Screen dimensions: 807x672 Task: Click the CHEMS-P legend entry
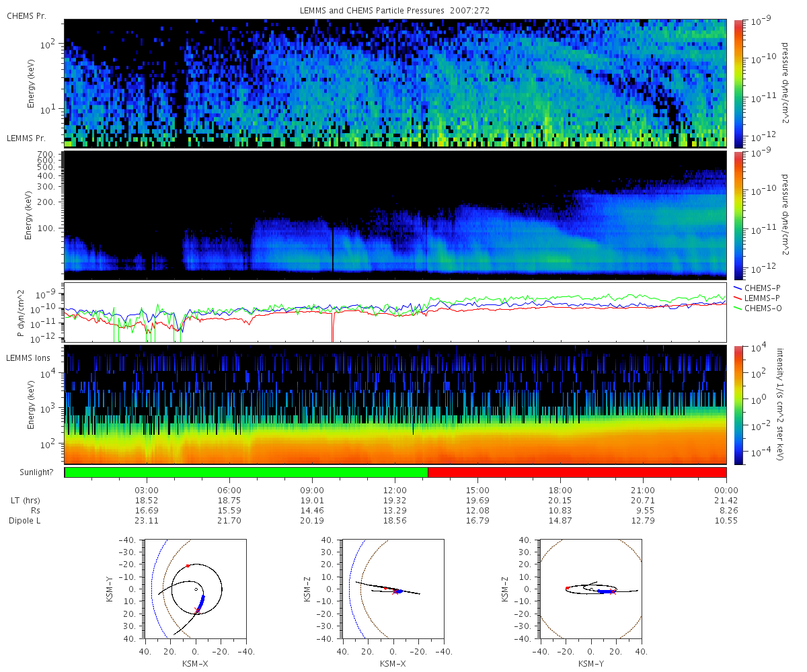(x=757, y=288)
